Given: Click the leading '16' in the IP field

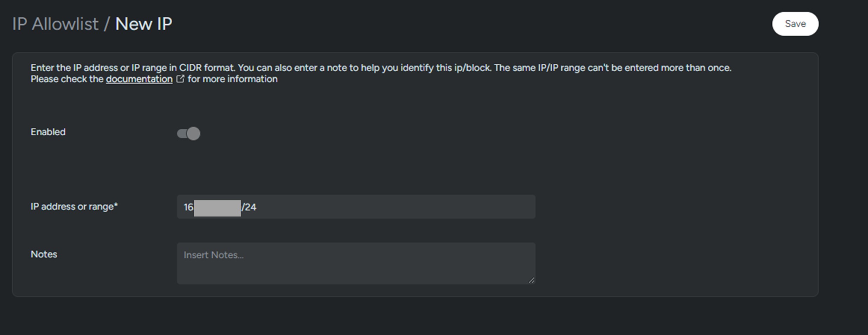Looking at the screenshot, I should pyautogui.click(x=188, y=207).
